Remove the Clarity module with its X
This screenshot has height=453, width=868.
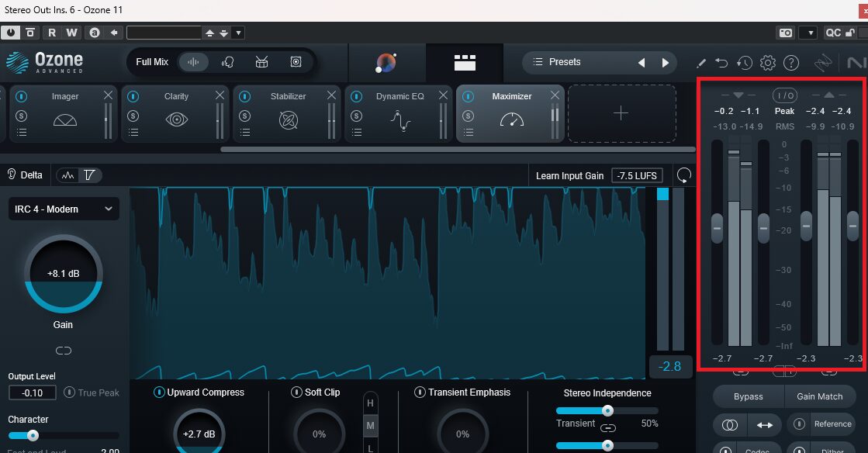tap(219, 95)
